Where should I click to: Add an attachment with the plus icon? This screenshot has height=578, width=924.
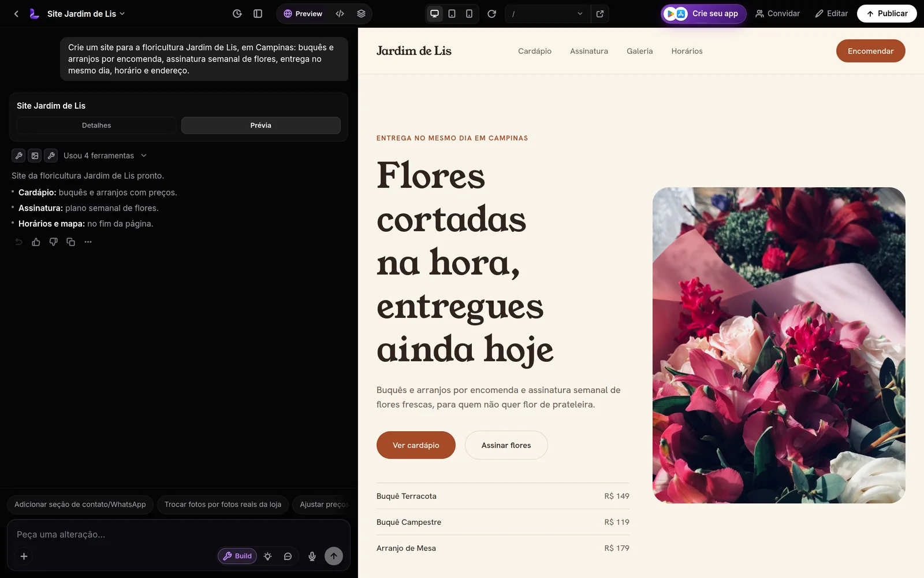[x=24, y=556]
